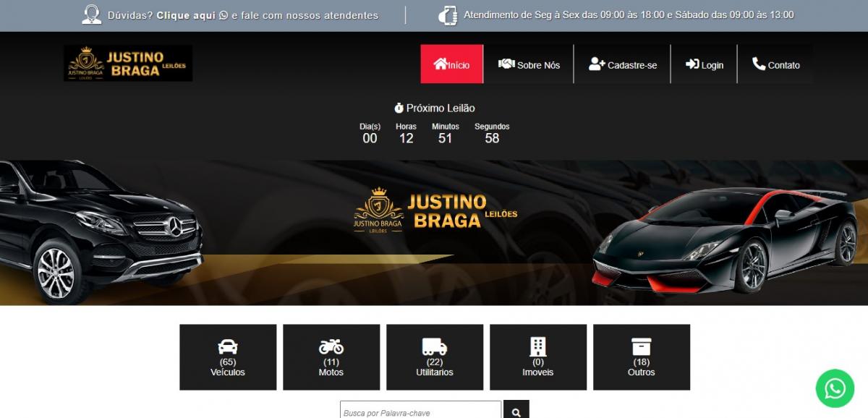Click the Horas countdown value 12

407,138
